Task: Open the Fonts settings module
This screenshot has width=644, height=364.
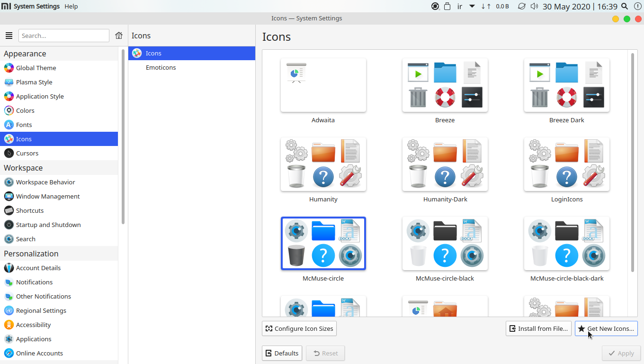Action: coord(24,125)
